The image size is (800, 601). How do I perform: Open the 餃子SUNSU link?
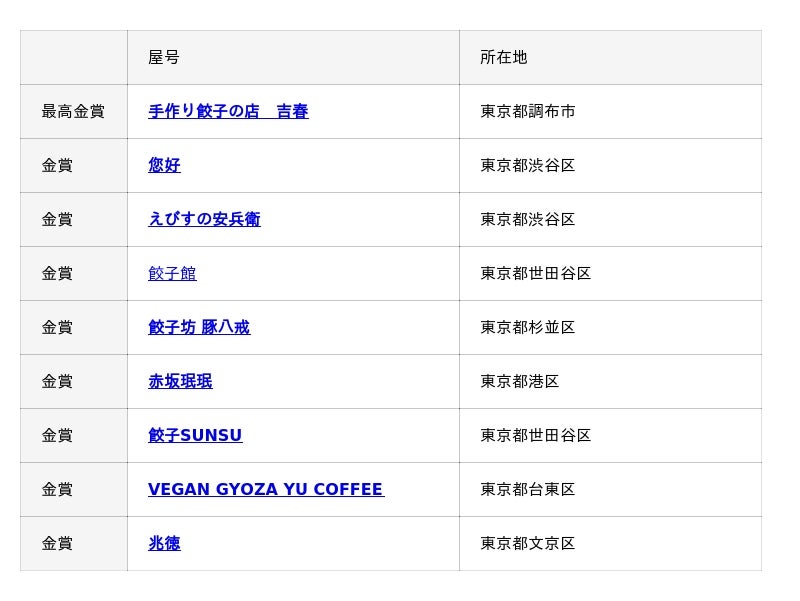pyautogui.click(x=195, y=436)
